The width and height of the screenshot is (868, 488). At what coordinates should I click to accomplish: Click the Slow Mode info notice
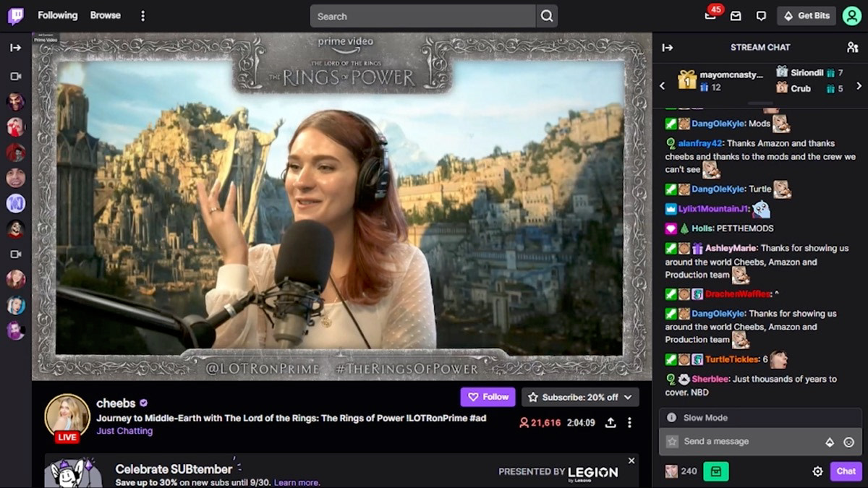(760, 418)
